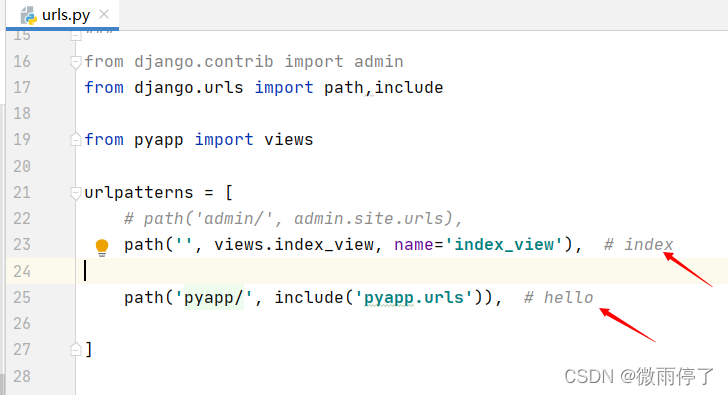The height and width of the screenshot is (395, 728).
Task: Click the commented admin.site.urls line
Action: point(293,219)
